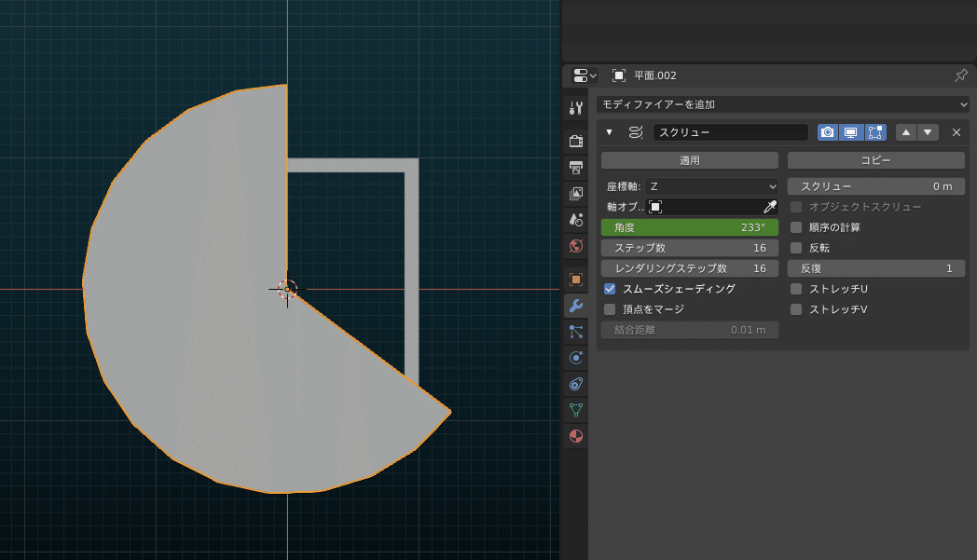Check the 反転 checkbox
Screen dimensions: 977x560
coord(794,247)
